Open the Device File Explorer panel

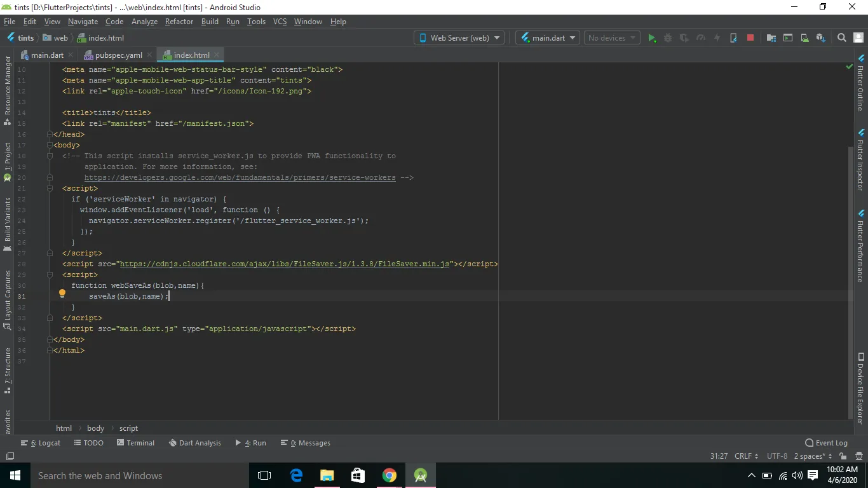861,388
